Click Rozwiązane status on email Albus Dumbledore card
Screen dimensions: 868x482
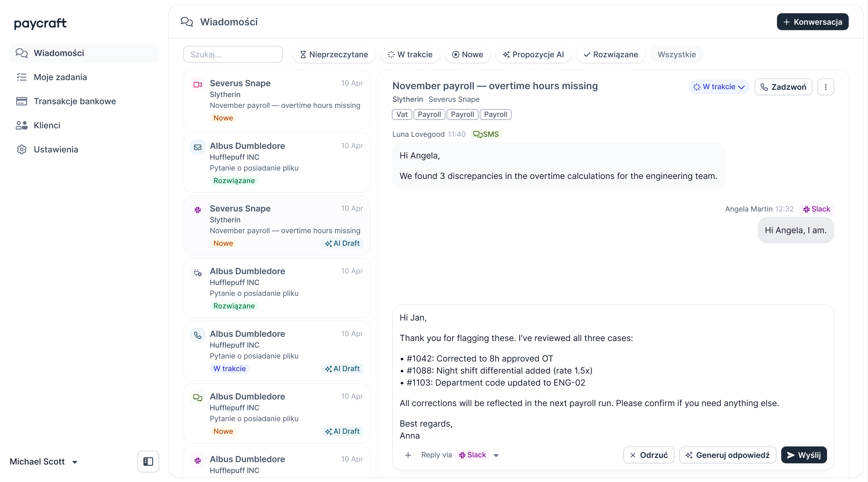tap(234, 180)
